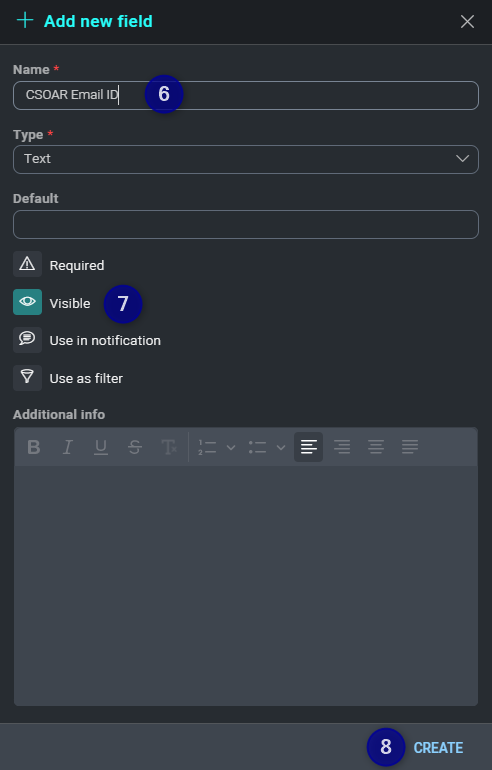The height and width of the screenshot is (770, 492).
Task: Turn off the Visible eye toggle
Action: point(27,302)
